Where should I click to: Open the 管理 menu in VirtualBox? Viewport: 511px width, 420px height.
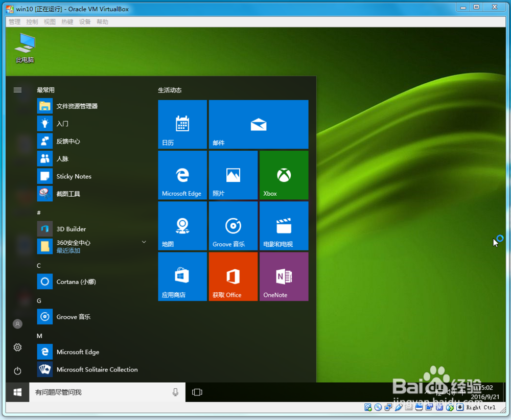click(15, 22)
